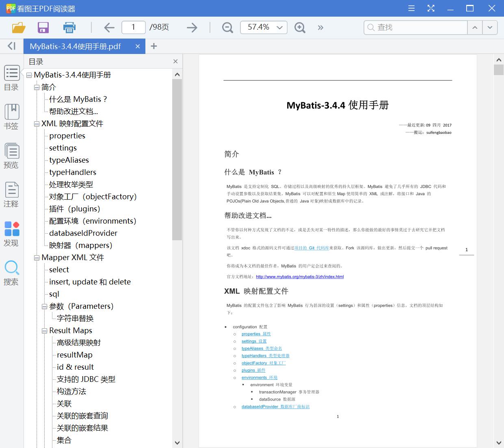Follow databaseIdProvider 数据库厂商标识 link
Screen dimensions: 504x448
click(x=276, y=407)
